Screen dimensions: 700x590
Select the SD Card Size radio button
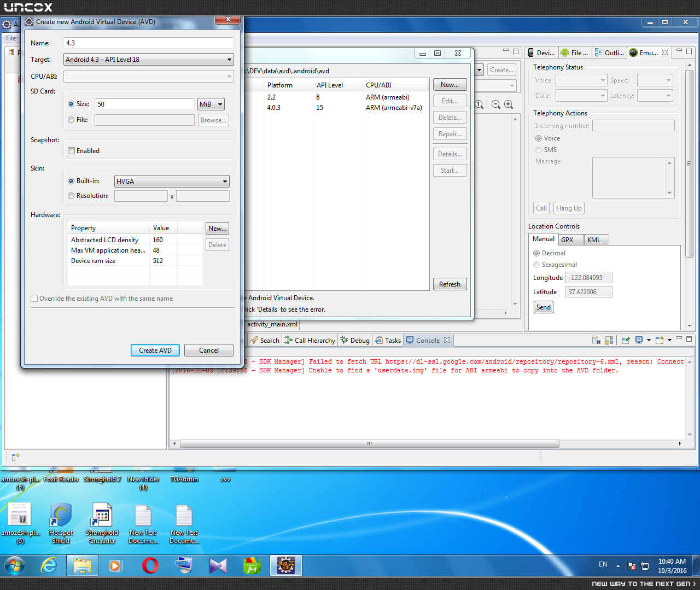71,104
